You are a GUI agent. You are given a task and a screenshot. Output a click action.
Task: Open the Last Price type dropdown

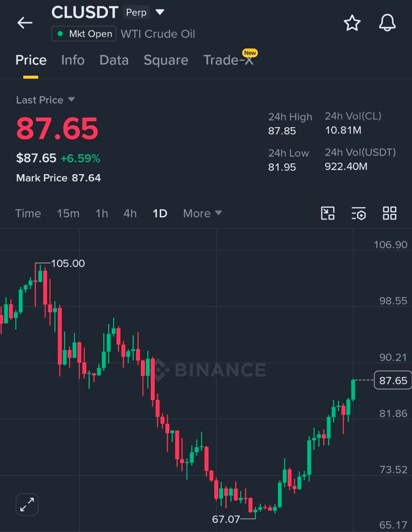(x=45, y=100)
